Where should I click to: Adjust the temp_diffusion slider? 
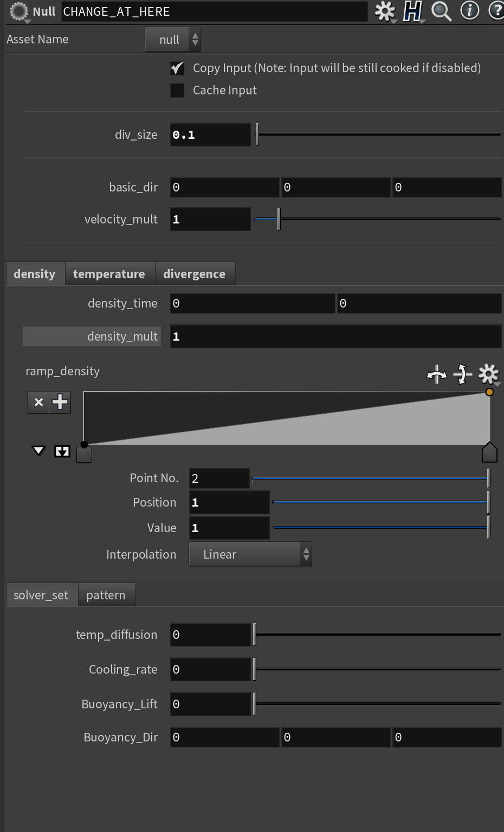click(378, 635)
